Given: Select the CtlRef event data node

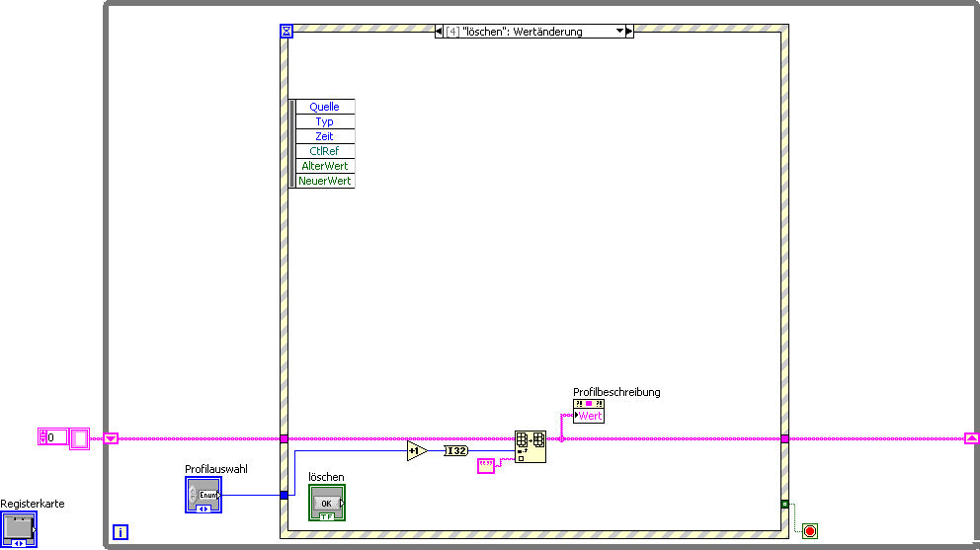Looking at the screenshot, I should (x=324, y=151).
